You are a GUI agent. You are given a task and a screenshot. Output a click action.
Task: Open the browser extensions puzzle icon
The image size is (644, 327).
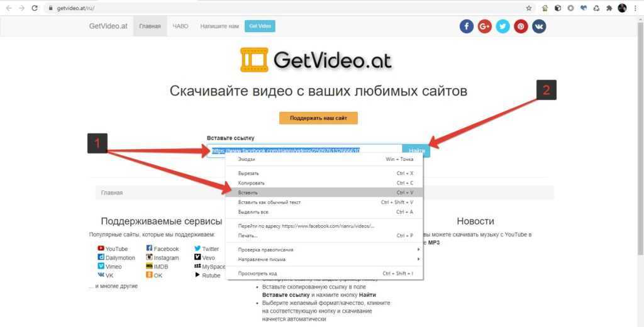609,8
